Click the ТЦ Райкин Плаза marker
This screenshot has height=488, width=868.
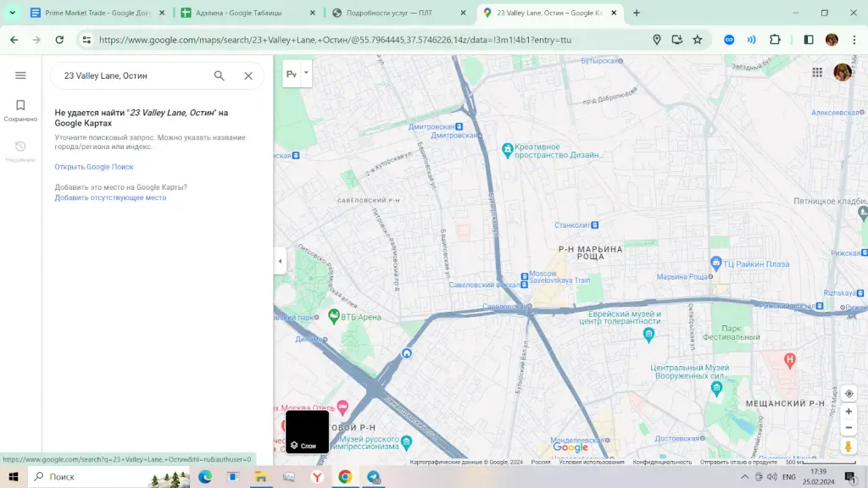pyautogui.click(x=715, y=263)
